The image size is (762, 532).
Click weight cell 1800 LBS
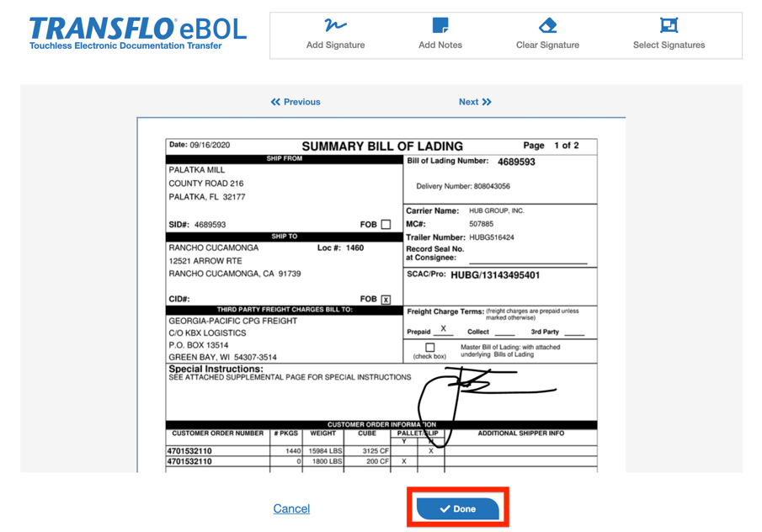[x=327, y=461]
